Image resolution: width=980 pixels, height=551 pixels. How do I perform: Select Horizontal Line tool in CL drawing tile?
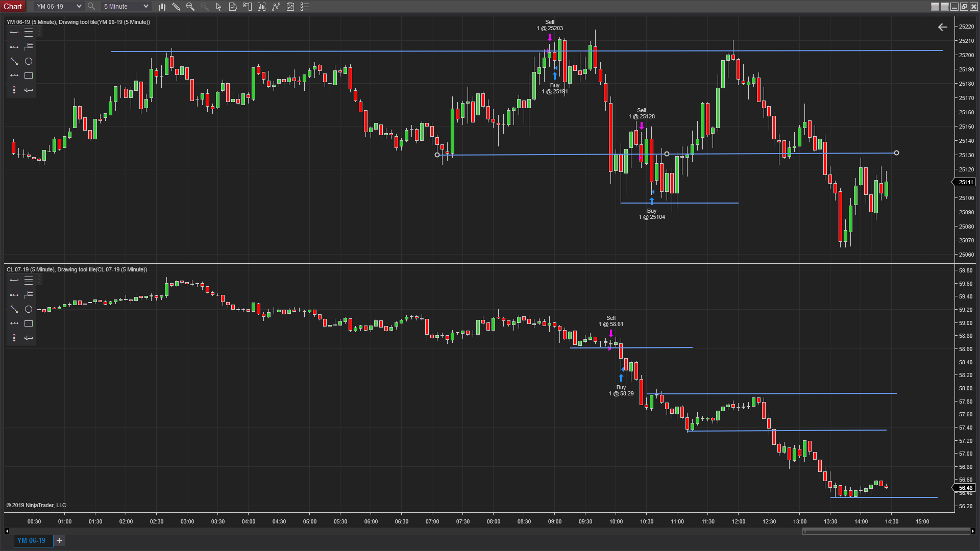14,323
